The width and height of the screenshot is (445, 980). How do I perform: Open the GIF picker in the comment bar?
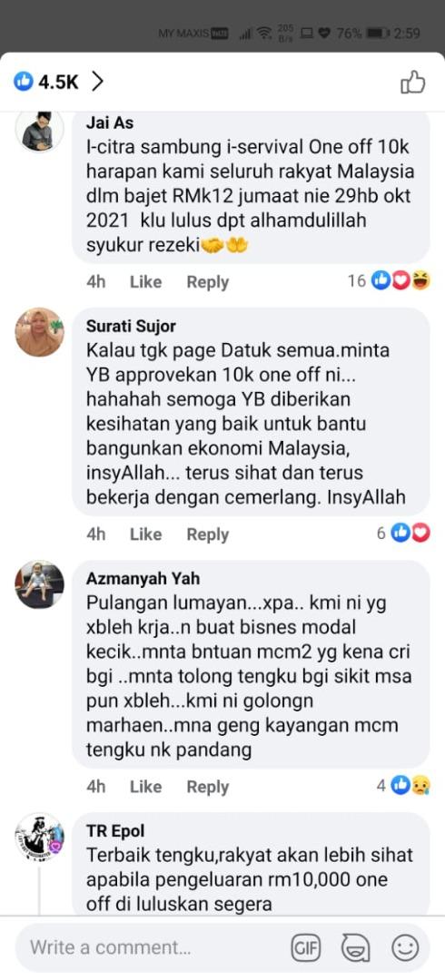coord(305,948)
